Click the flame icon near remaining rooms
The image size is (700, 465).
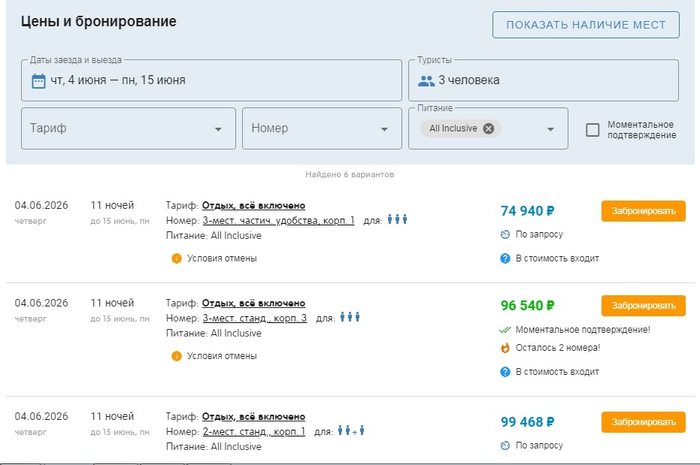click(505, 348)
